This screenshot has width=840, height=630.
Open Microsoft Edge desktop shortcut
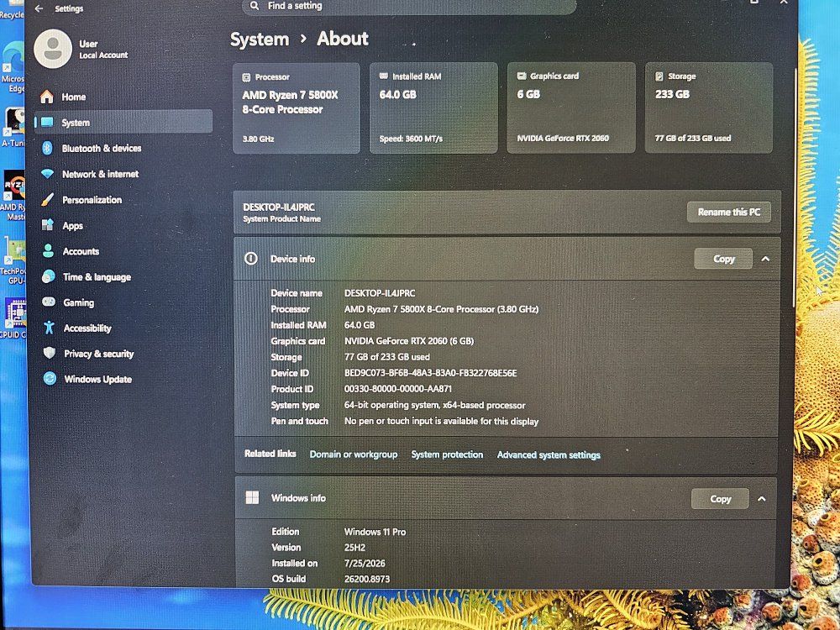click(13, 67)
